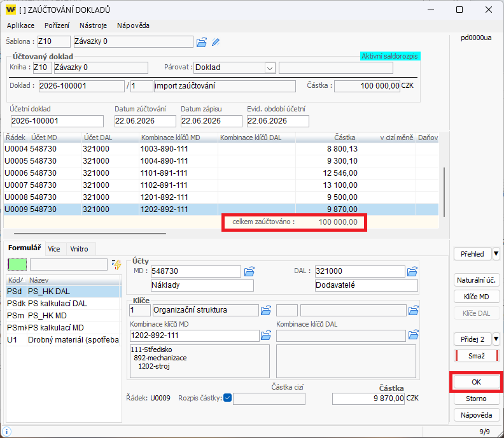
Task: Click the W application icon in the title bar
Action: [11, 10]
